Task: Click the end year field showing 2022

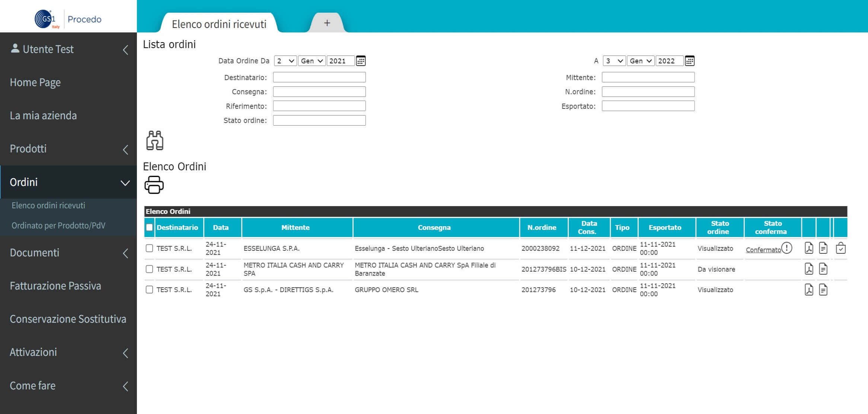Action: 669,61
